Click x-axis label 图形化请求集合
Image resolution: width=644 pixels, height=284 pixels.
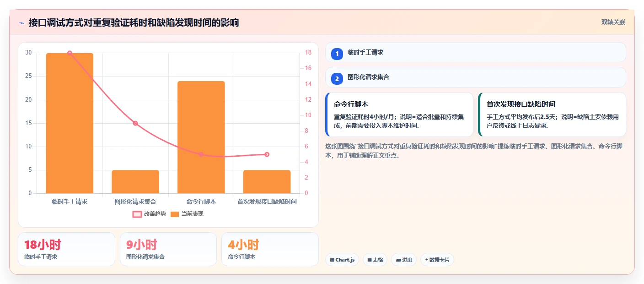(x=135, y=202)
